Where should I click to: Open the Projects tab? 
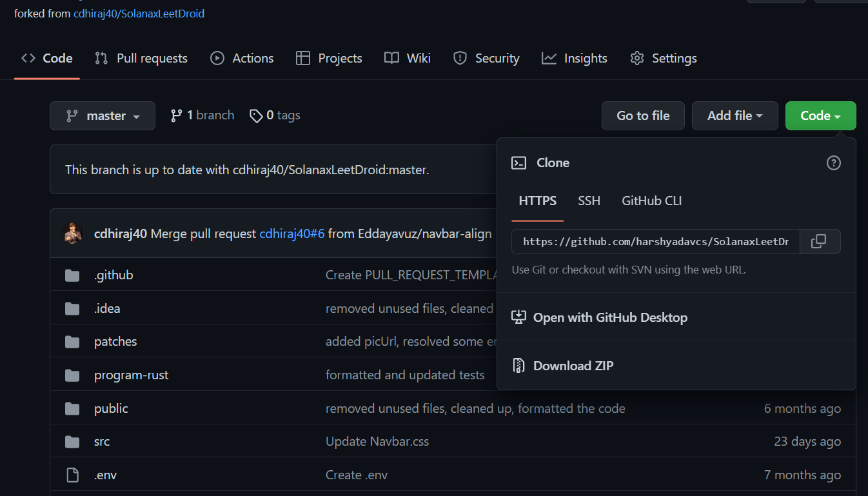(329, 58)
